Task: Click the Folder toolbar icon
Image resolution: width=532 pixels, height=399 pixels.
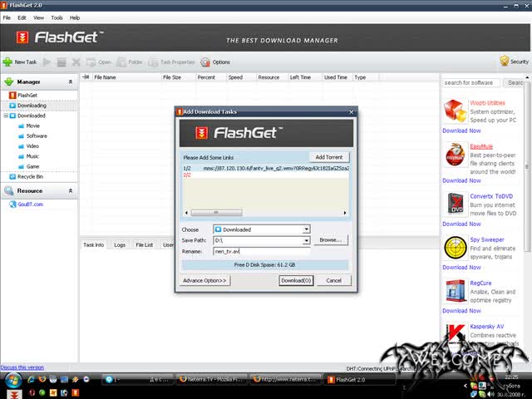Action: (121, 62)
